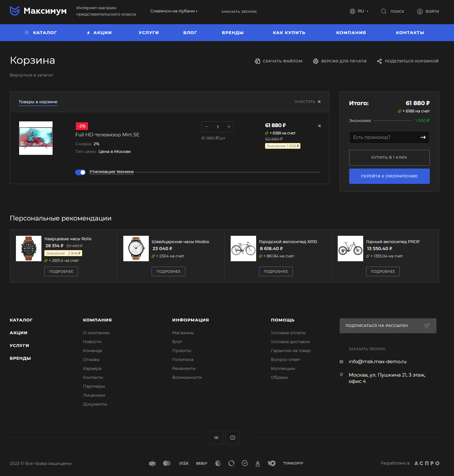Open the Славянск-на-Кубани city dropdown
Screen dimensions: 454x476
[174, 11]
